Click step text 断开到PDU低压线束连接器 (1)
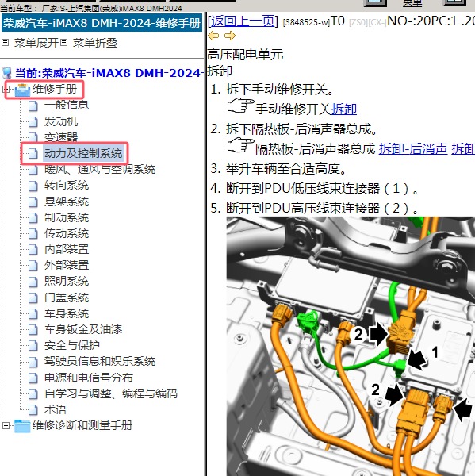The width and height of the screenshot is (475, 476). point(322,189)
